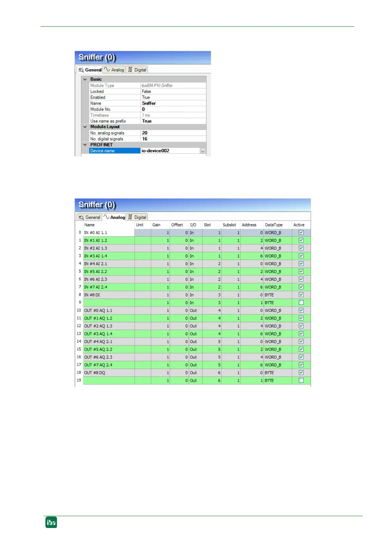Uncheck Active for OUT #6 AQ 2.3
The height and width of the screenshot is (554, 392).
tap(301, 357)
